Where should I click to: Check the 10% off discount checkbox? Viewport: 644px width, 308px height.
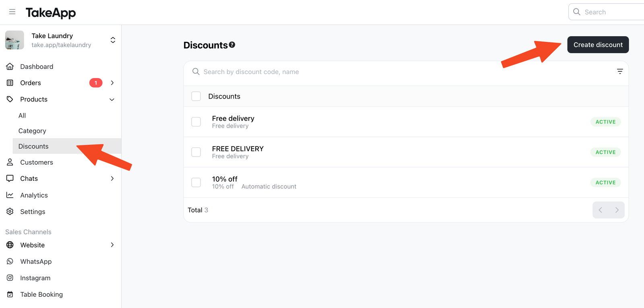point(196,182)
